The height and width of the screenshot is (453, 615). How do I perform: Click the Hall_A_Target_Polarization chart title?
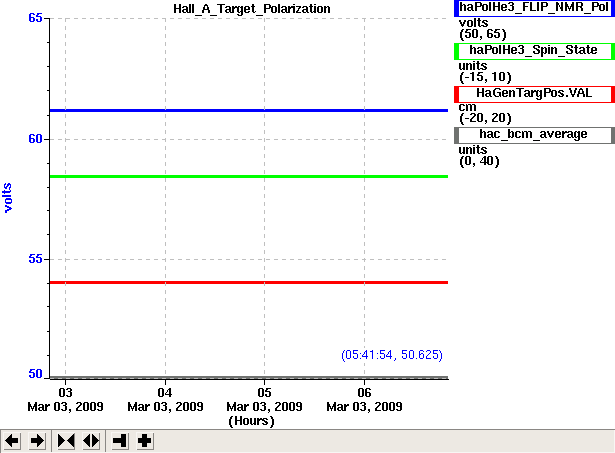[252, 9]
